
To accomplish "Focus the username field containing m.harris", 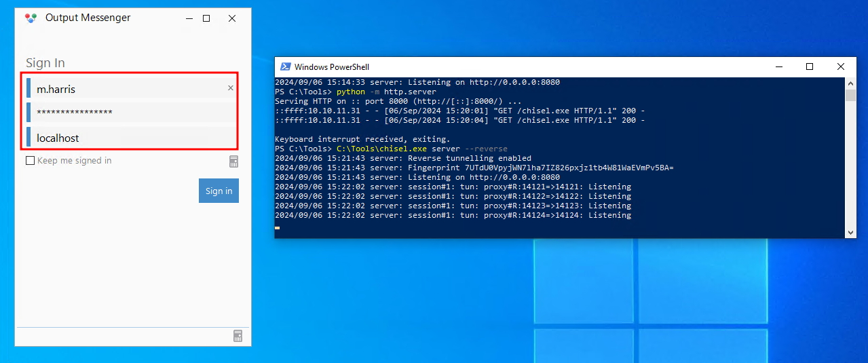I will pos(129,88).
